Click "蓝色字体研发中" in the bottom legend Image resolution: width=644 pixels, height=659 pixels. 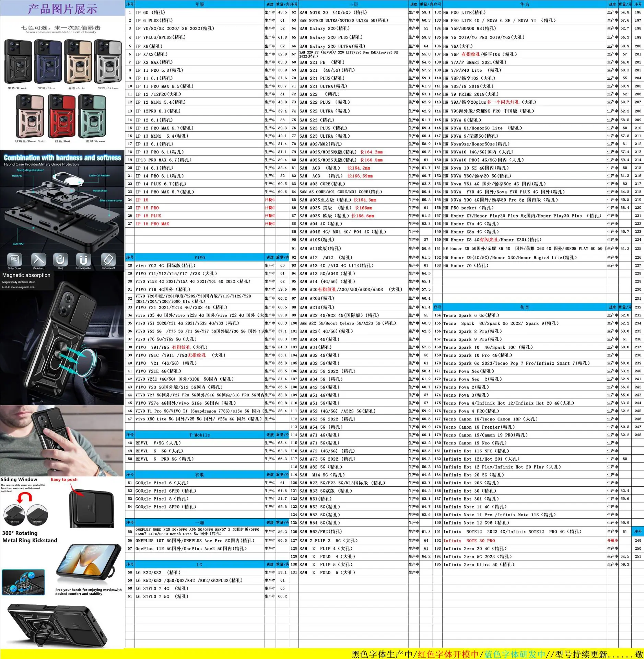point(515,654)
